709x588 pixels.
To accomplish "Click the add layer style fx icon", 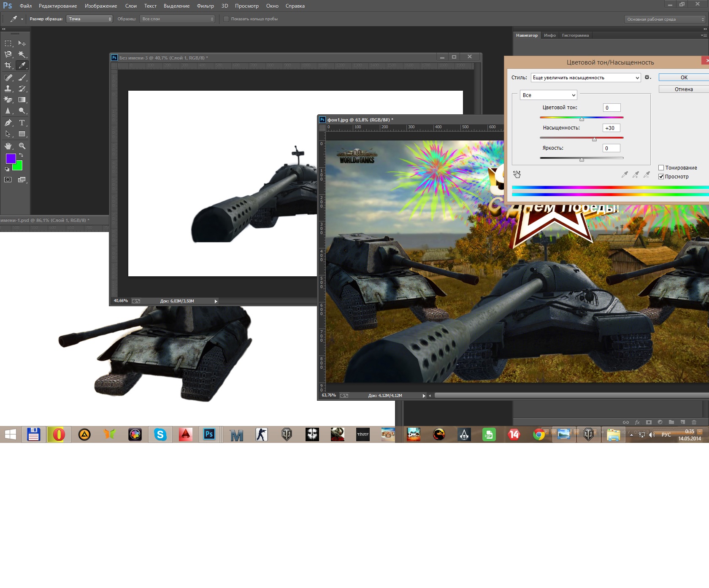I will tap(637, 422).
